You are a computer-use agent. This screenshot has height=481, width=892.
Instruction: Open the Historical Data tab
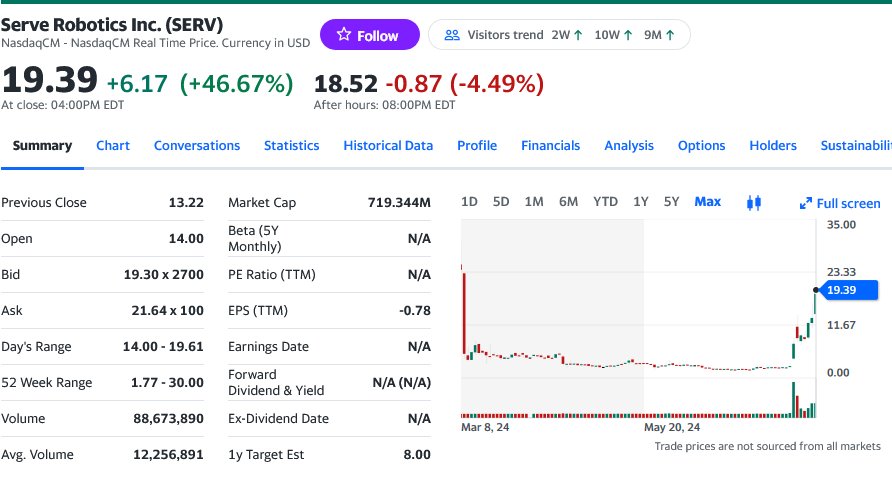pos(388,146)
